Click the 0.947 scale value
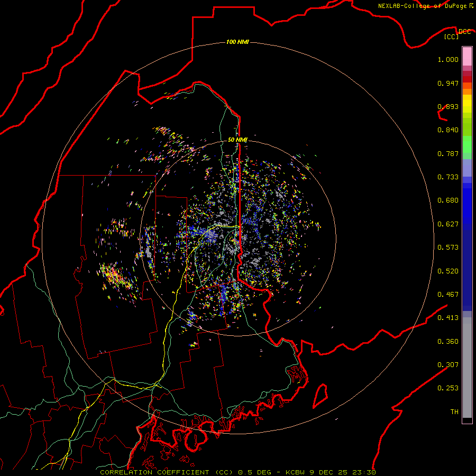Screen dimensions: 476x476 coord(448,83)
